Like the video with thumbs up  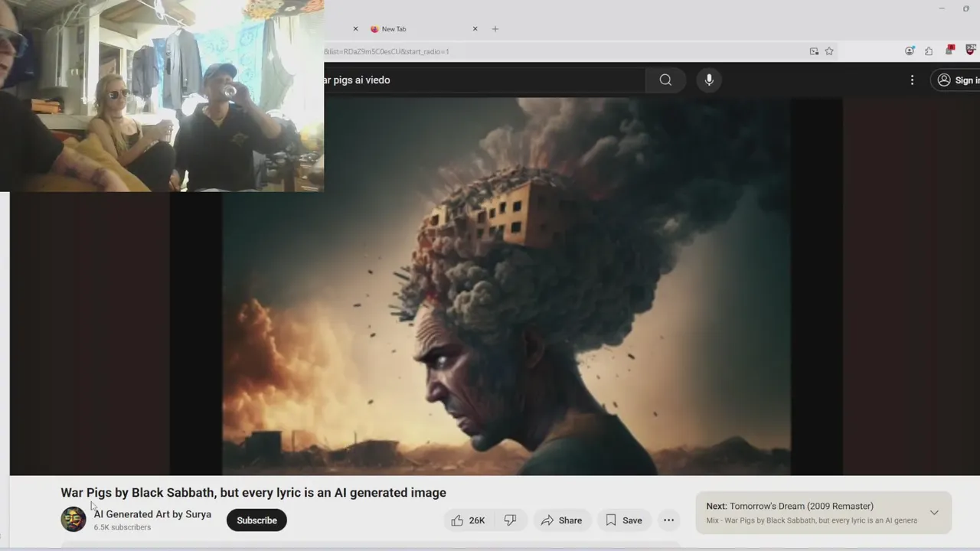click(467, 520)
